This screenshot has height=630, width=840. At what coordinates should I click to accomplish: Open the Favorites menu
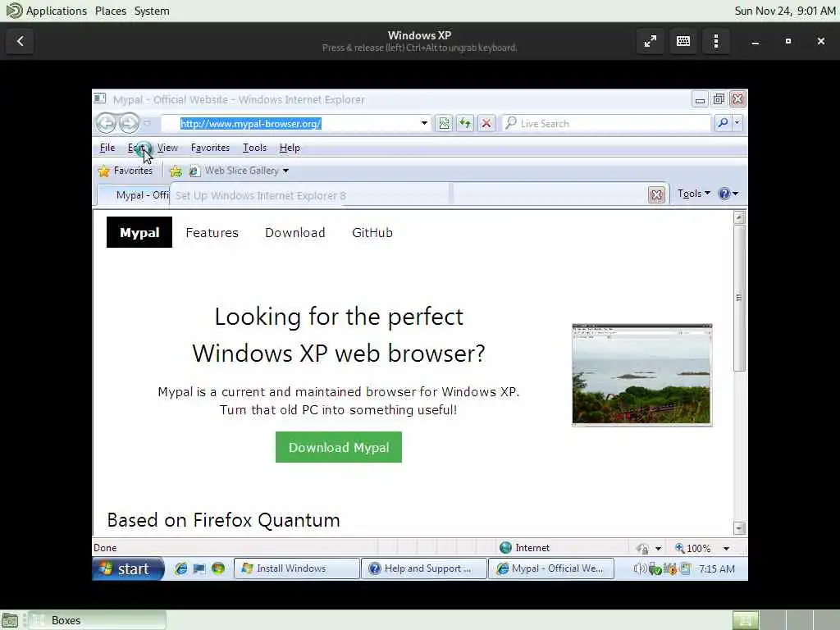(210, 148)
